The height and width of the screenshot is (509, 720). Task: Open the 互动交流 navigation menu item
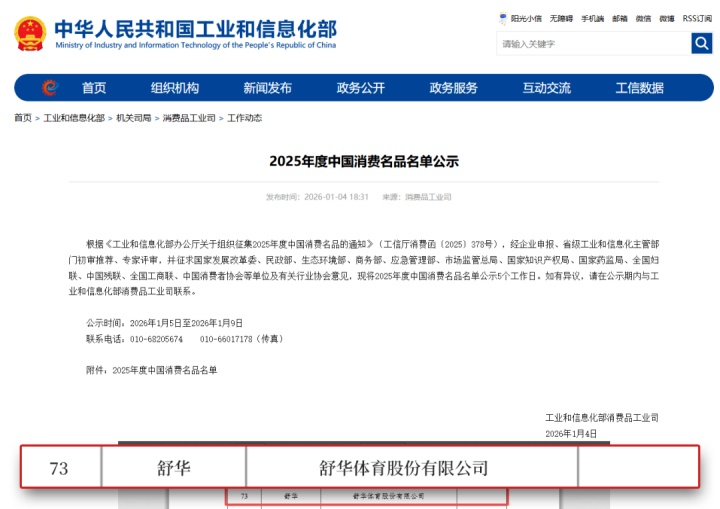(x=546, y=88)
